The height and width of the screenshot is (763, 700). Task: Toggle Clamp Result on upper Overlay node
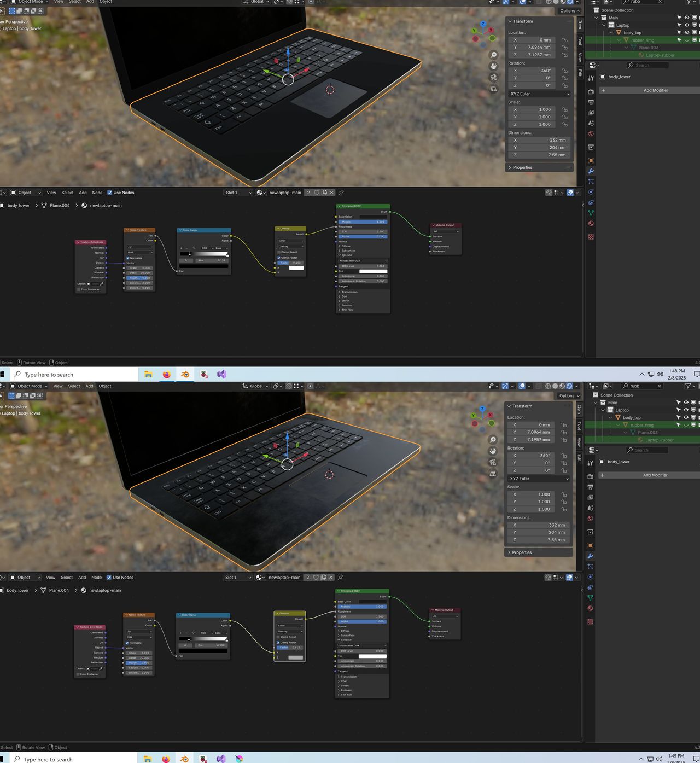pos(279,252)
